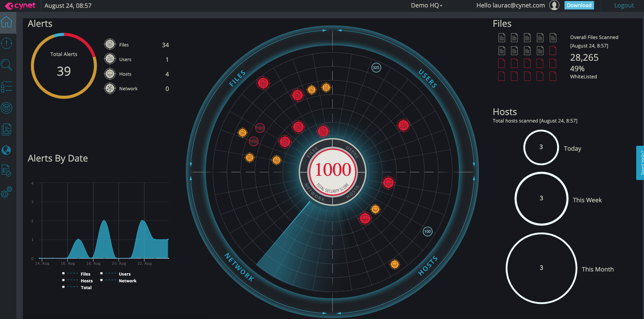Open the Search magnifier sidebar icon
The image size is (644, 319).
coord(6,64)
